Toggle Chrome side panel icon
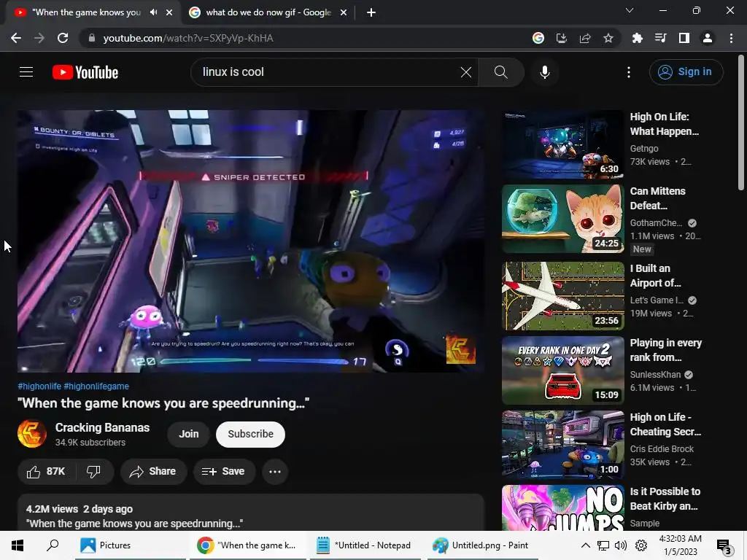Viewport: 747px width, 560px height. pos(684,38)
